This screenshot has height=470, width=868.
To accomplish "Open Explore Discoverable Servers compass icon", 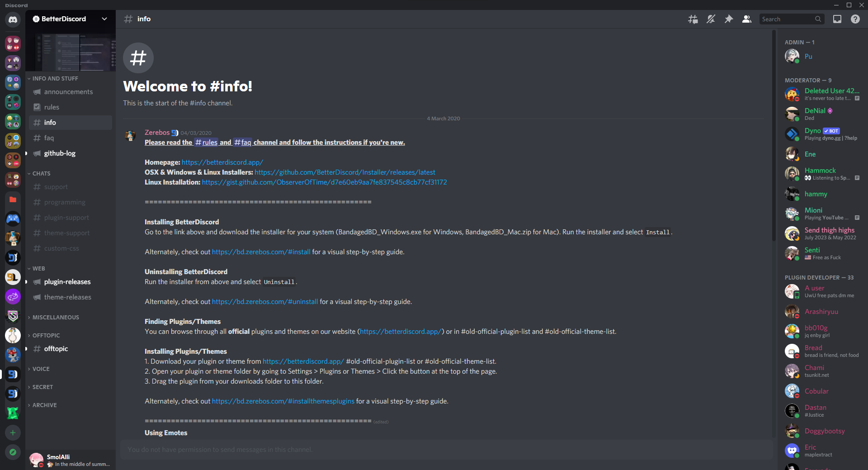I will click(x=13, y=452).
